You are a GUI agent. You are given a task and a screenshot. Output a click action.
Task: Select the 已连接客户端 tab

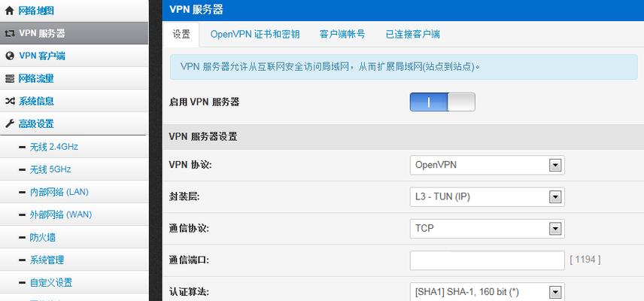[x=413, y=34]
